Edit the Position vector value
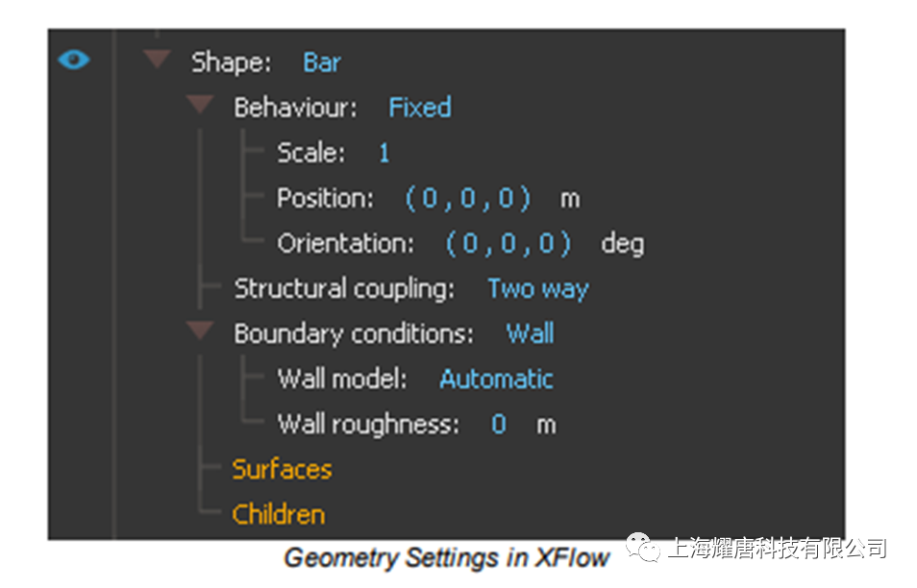917x588 pixels. coord(468,199)
